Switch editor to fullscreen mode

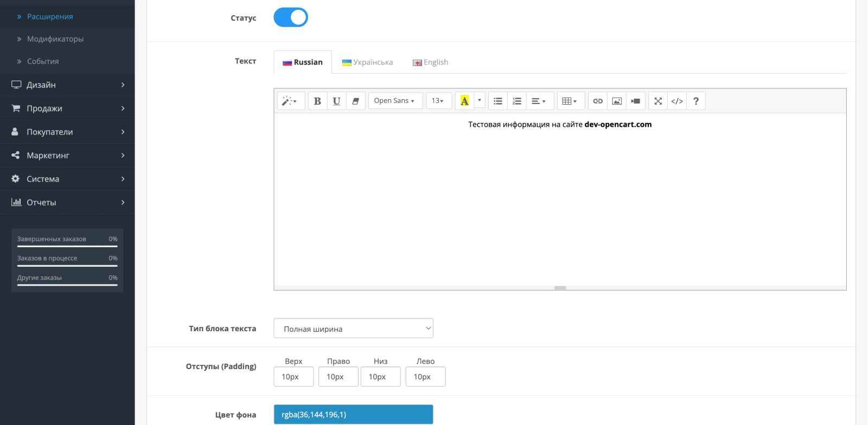coord(658,101)
